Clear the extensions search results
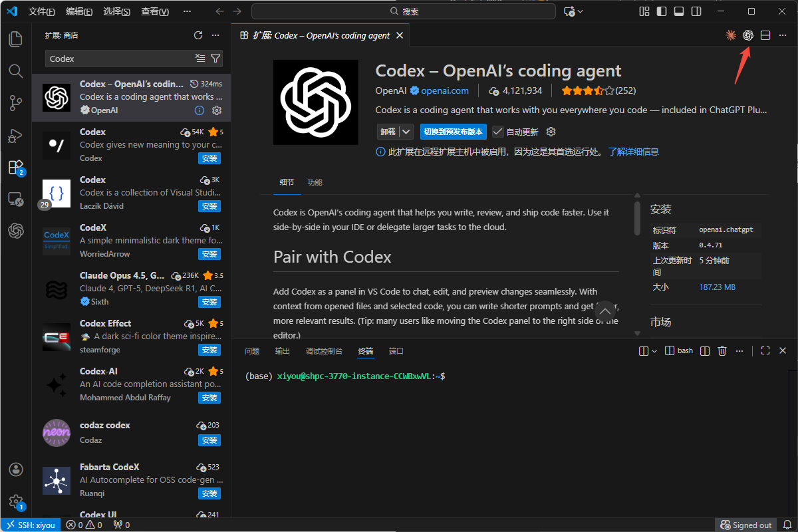 (x=200, y=59)
